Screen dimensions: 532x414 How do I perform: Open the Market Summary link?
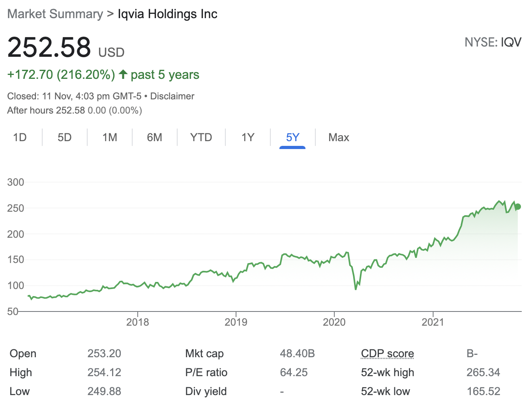coord(55,14)
